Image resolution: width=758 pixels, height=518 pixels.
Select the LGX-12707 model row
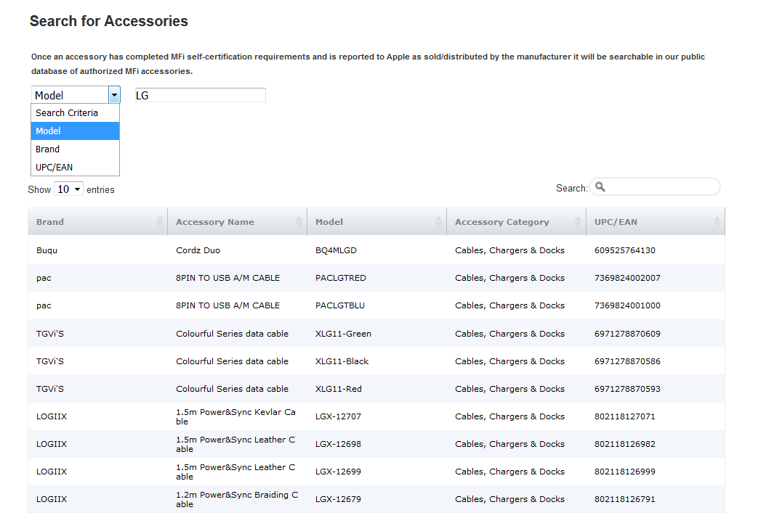[x=338, y=416]
